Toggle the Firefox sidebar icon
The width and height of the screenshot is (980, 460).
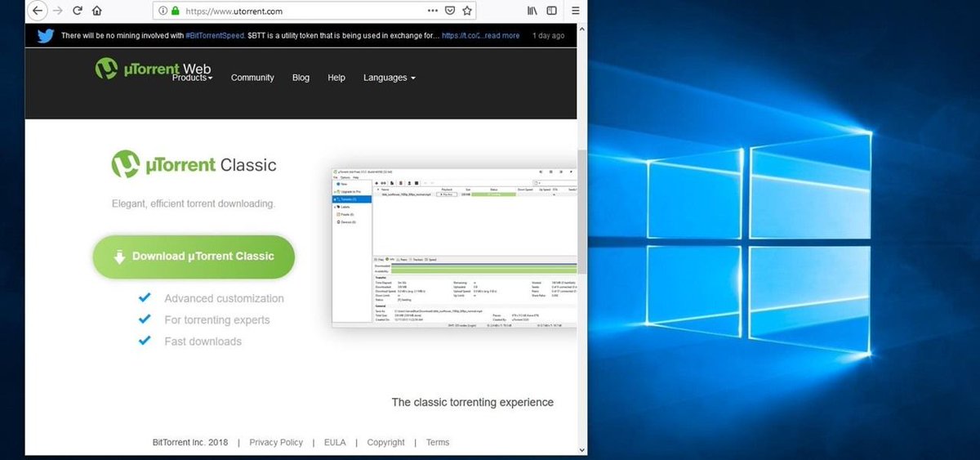552,11
